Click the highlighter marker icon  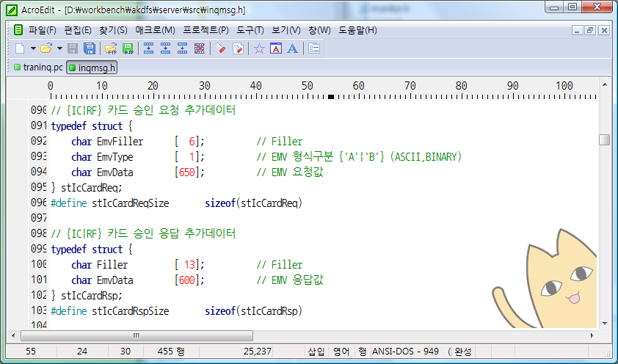220,48
